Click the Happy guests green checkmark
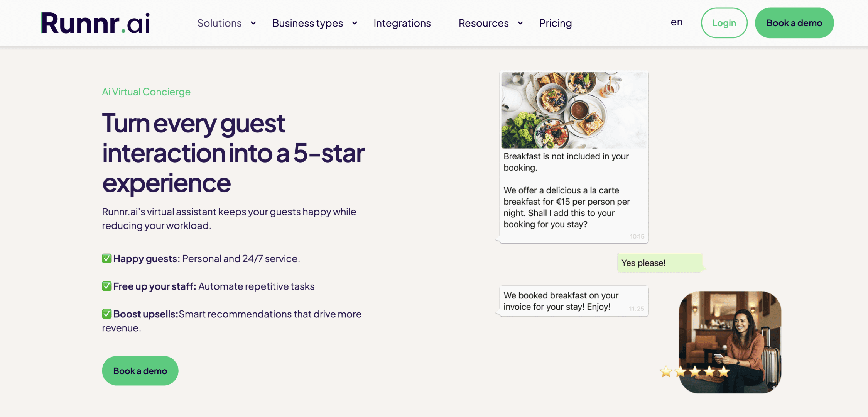 [107, 258]
